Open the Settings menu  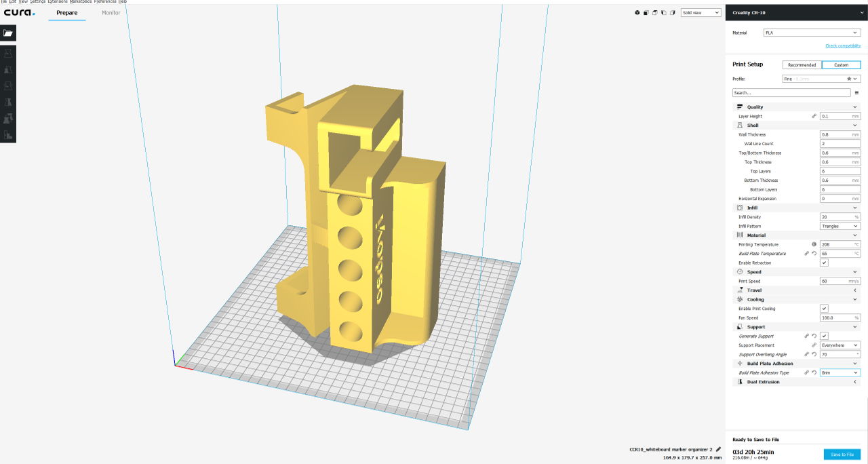(x=38, y=2)
